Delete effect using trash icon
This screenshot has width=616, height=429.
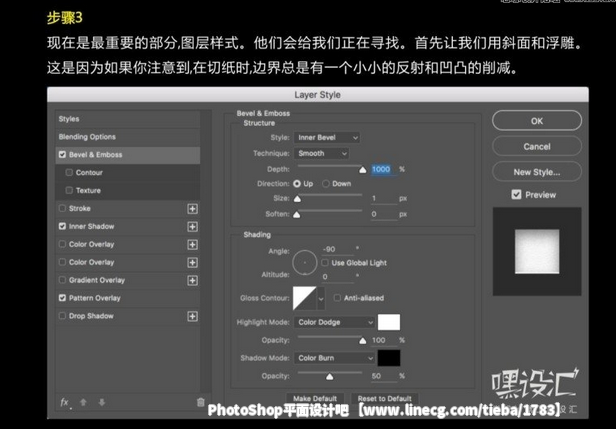coord(200,402)
